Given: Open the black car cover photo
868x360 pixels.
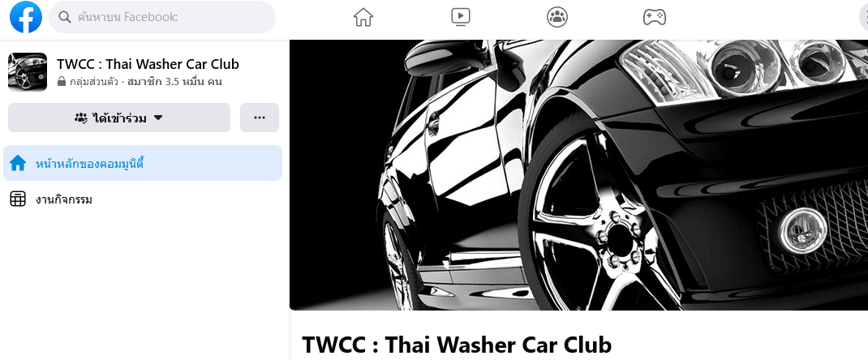Looking at the screenshot, I should [x=578, y=175].
